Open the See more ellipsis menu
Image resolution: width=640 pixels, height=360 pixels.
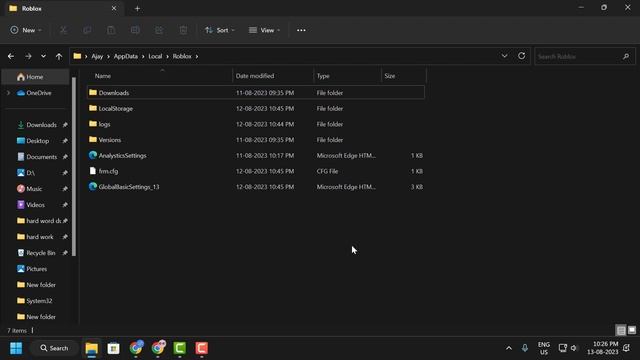point(301,30)
